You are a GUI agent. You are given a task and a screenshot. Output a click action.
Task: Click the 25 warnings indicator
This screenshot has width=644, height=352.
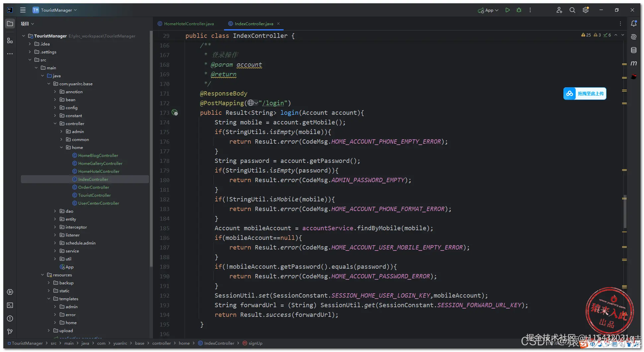point(586,35)
